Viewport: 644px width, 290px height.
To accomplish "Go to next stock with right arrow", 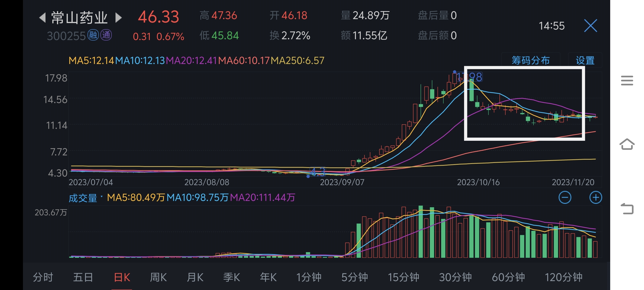I will (119, 18).
